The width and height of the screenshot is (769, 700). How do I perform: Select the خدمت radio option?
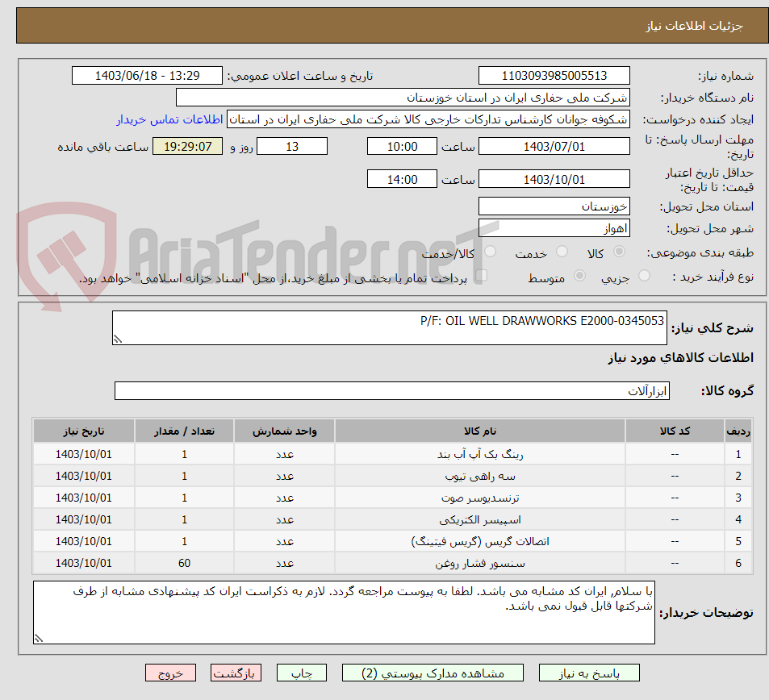tap(562, 252)
